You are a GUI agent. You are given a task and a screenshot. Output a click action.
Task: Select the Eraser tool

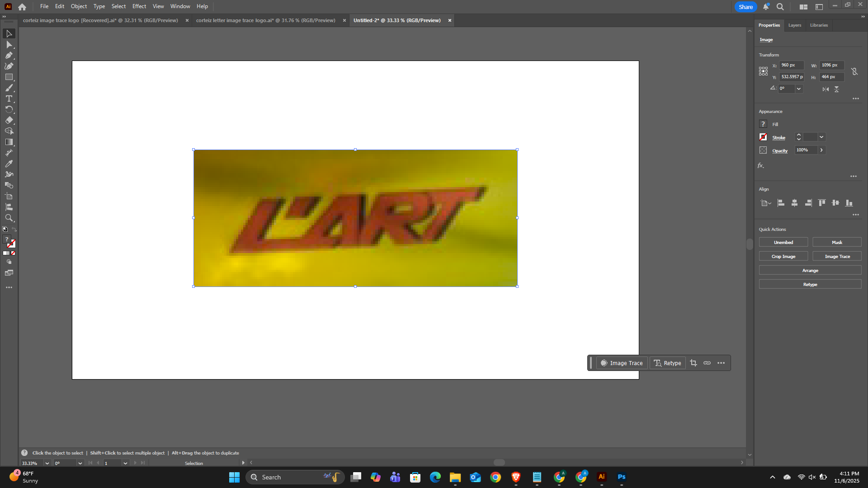(x=9, y=121)
